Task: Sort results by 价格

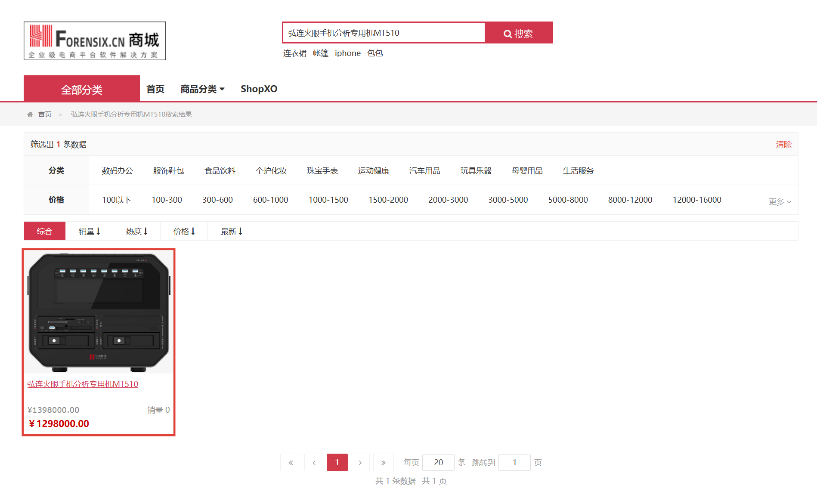Action: point(184,231)
